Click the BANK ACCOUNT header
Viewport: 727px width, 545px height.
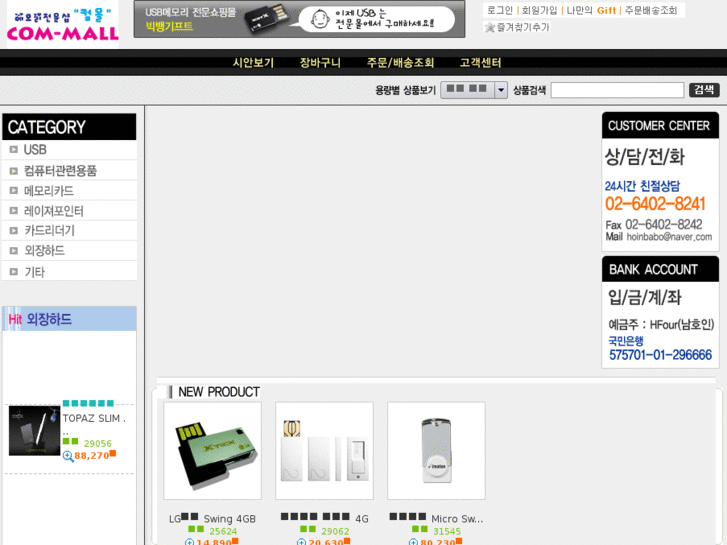click(x=660, y=269)
